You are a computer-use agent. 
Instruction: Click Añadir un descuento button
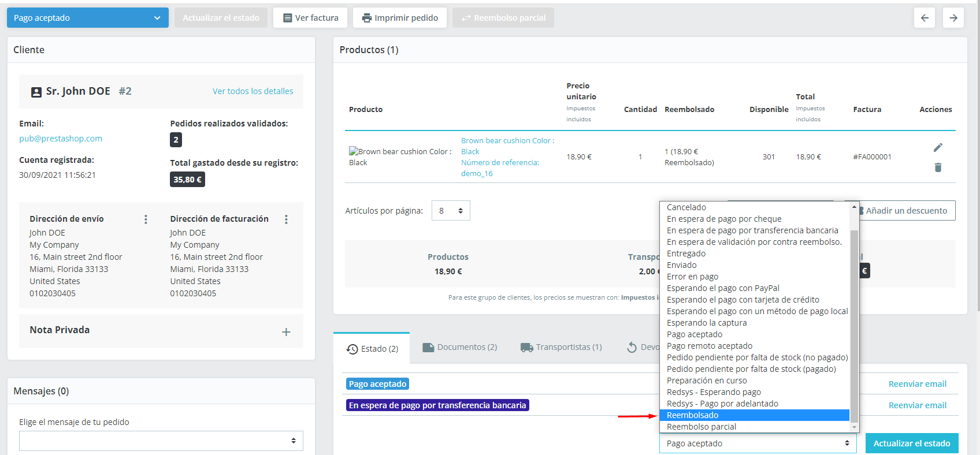[x=905, y=211]
